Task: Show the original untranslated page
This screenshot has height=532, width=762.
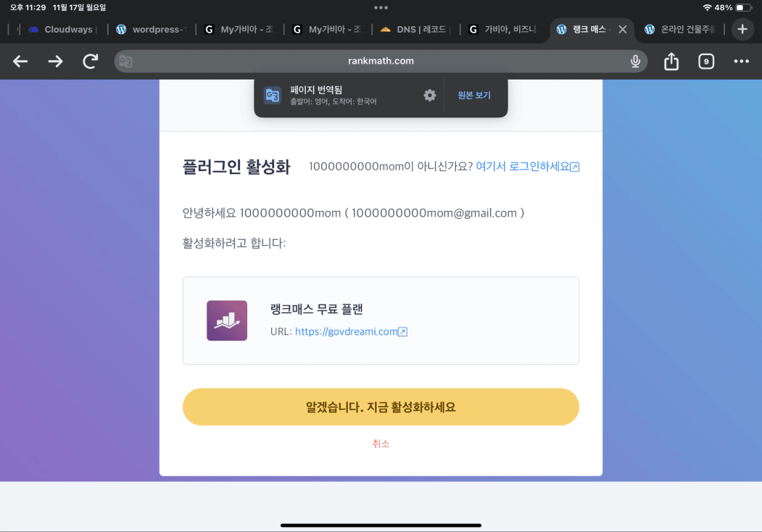Action: [474, 96]
